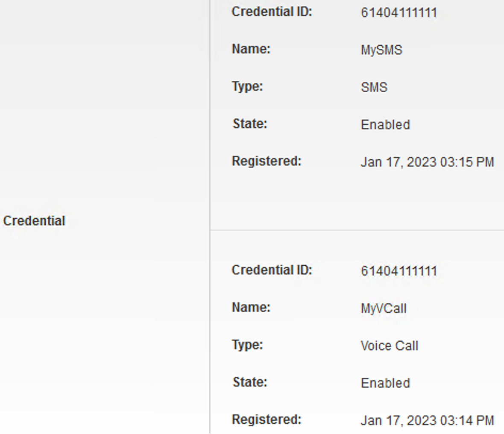504x434 pixels.
Task: Select the MyVCall credential name
Action: (384, 308)
